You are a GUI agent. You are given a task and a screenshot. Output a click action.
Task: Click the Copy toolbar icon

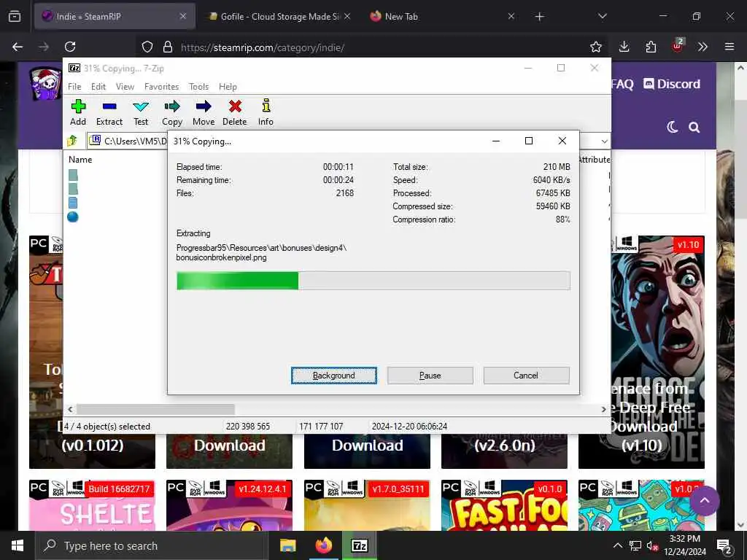(x=172, y=112)
